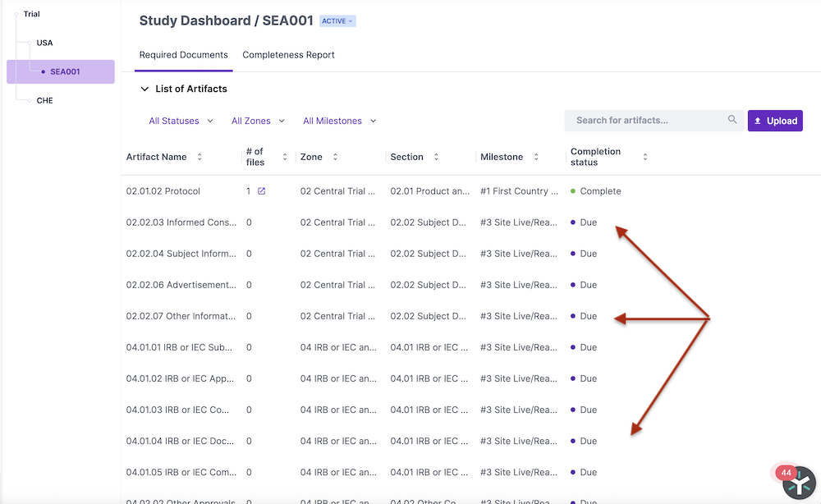821x504 pixels.
Task: Focus the Search for artifacts field
Action: tap(654, 121)
